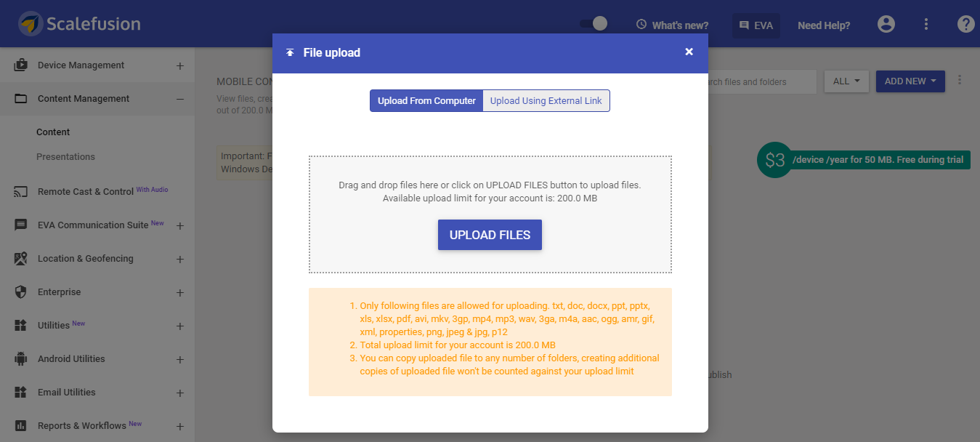Open the three-dot menu in header

pyautogui.click(x=926, y=24)
